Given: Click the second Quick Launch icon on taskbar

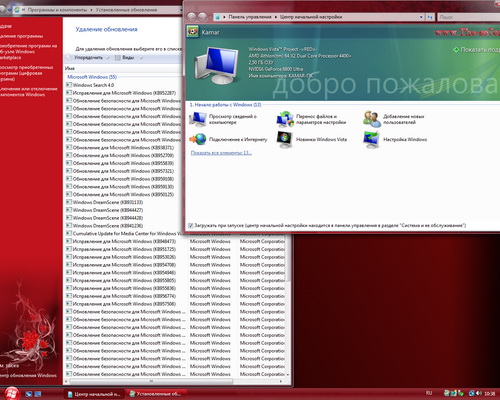Looking at the screenshot, I should (38, 394).
